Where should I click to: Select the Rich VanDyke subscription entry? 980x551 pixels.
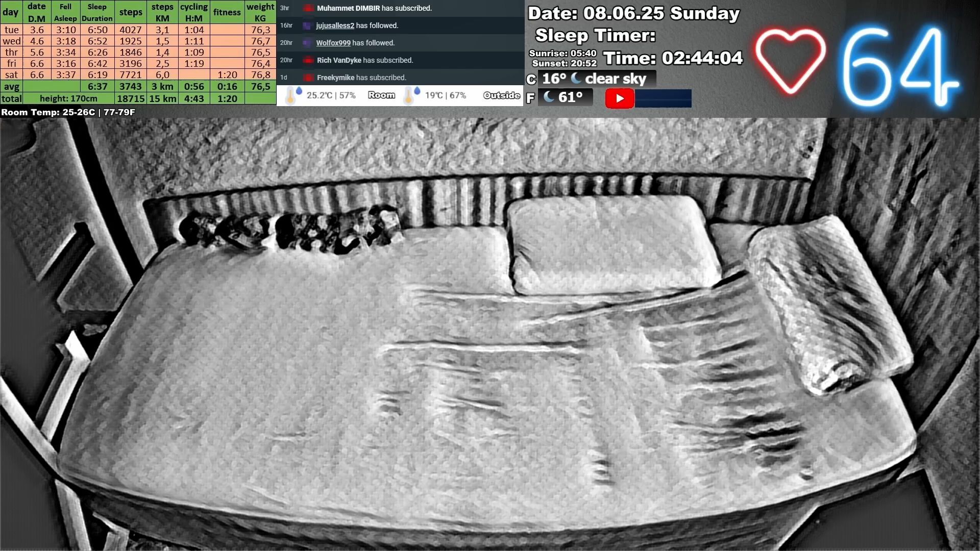(x=400, y=60)
